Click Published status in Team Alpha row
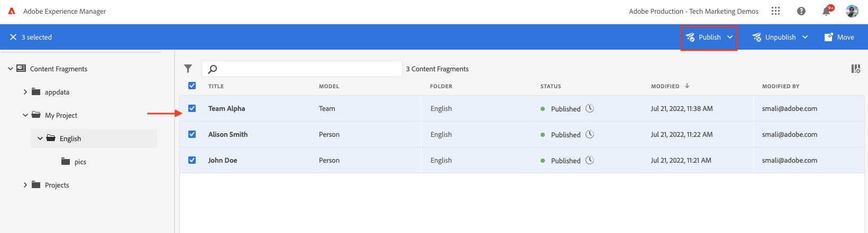This screenshot has height=233, width=868. 565,109
